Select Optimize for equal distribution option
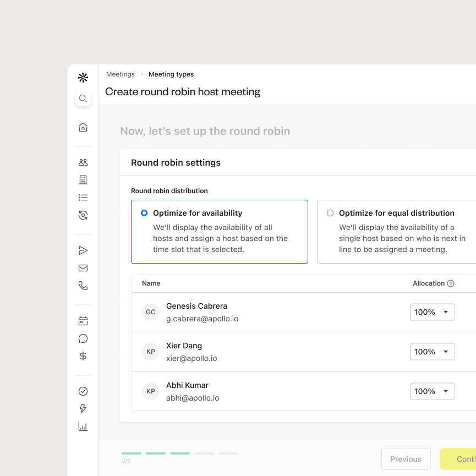 tap(330, 213)
